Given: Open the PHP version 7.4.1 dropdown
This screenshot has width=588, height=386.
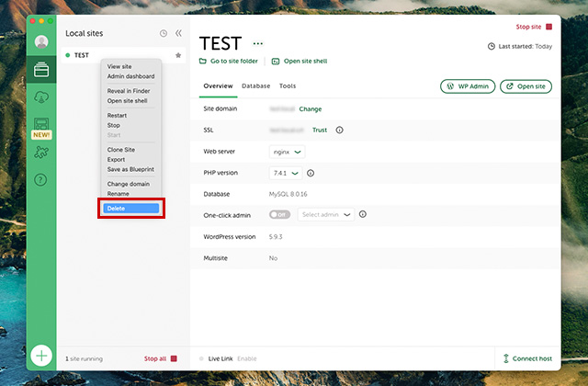Looking at the screenshot, I should pos(286,173).
